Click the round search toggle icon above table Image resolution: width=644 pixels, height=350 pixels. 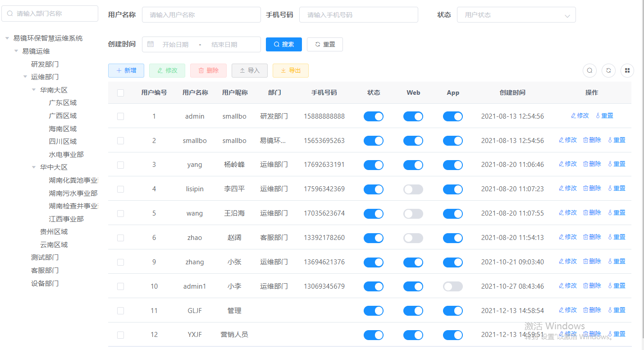coord(589,70)
